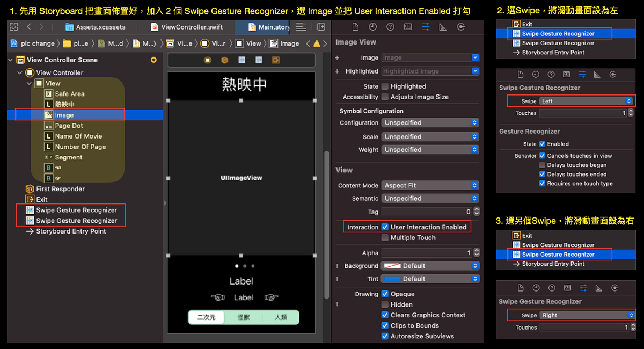
Task: Select the Size inspector ruler icon
Action: coord(442,26)
